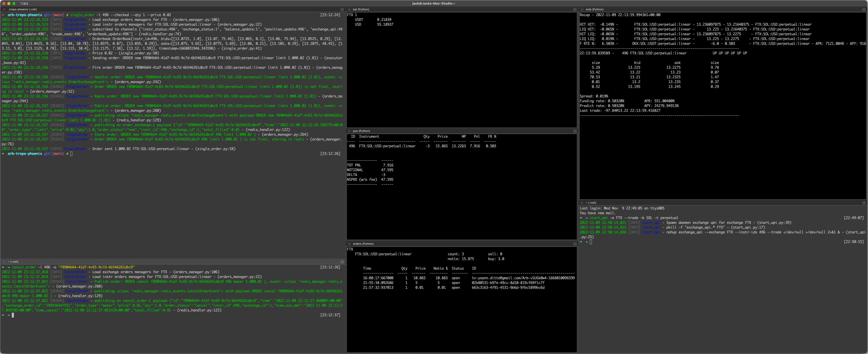Viewport: 868px width, 354px height.
Task: Click the 'cancel_order' command text
Action: 24,267
